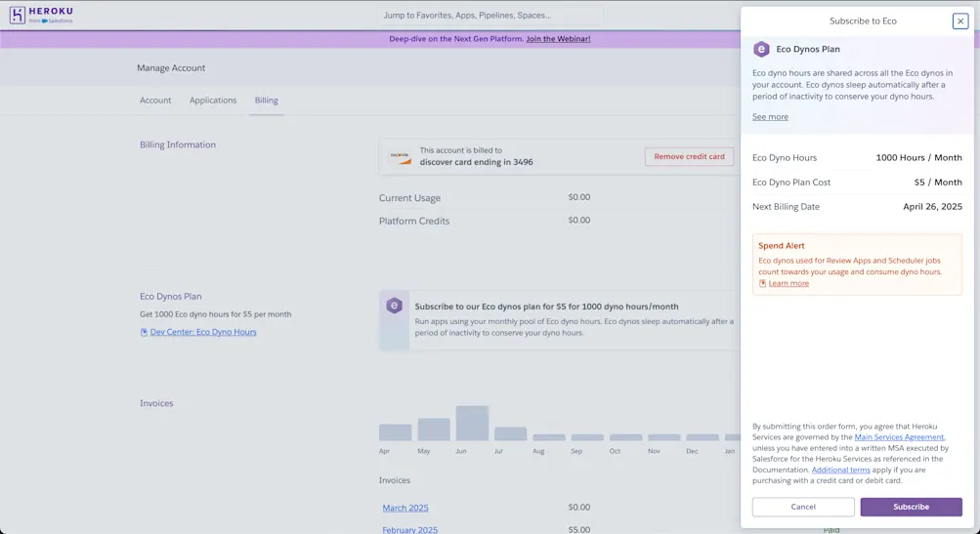Click the 'Subscribe to Eco' panel title
The height and width of the screenshot is (534, 980).
point(863,21)
